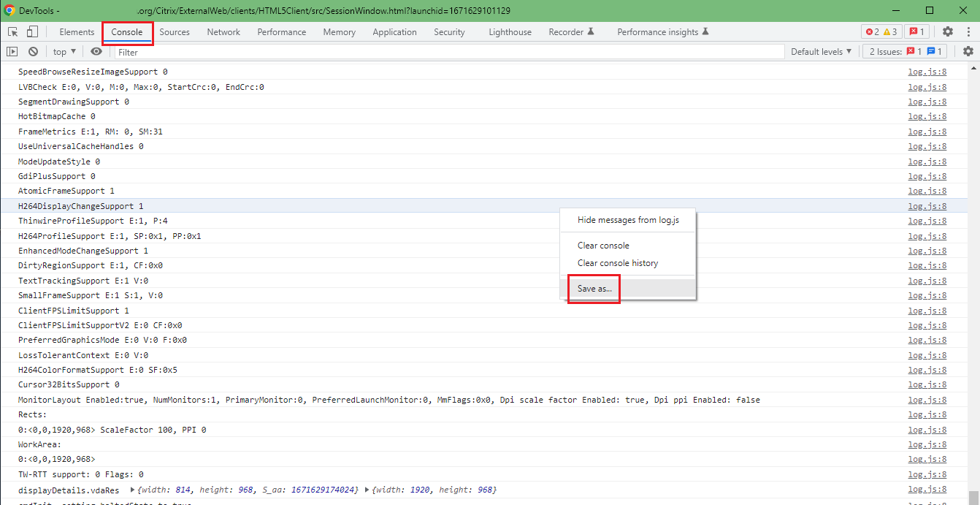Image resolution: width=980 pixels, height=505 pixels.
Task: Choose Save as... from context menu
Action: pyautogui.click(x=594, y=289)
